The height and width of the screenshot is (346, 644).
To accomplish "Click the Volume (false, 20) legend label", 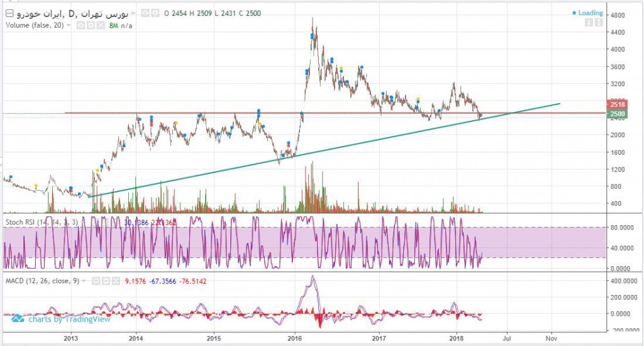I will coord(35,25).
